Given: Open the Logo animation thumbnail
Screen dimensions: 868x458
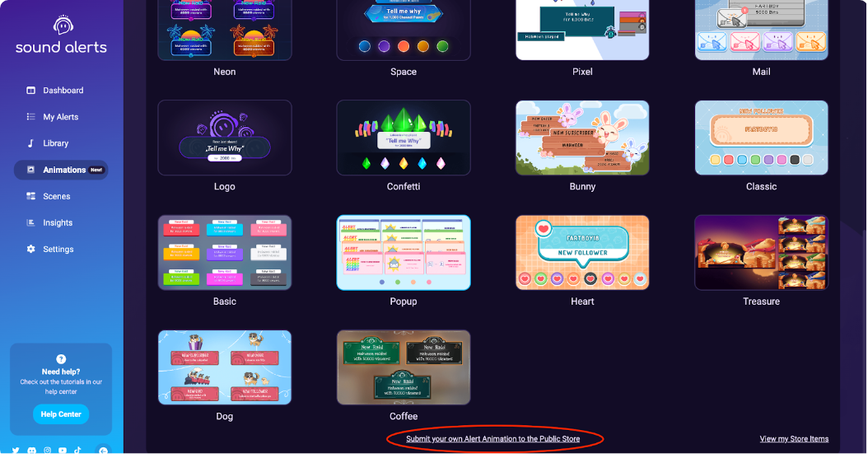Looking at the screenshot, I should [x=225, y=138].
